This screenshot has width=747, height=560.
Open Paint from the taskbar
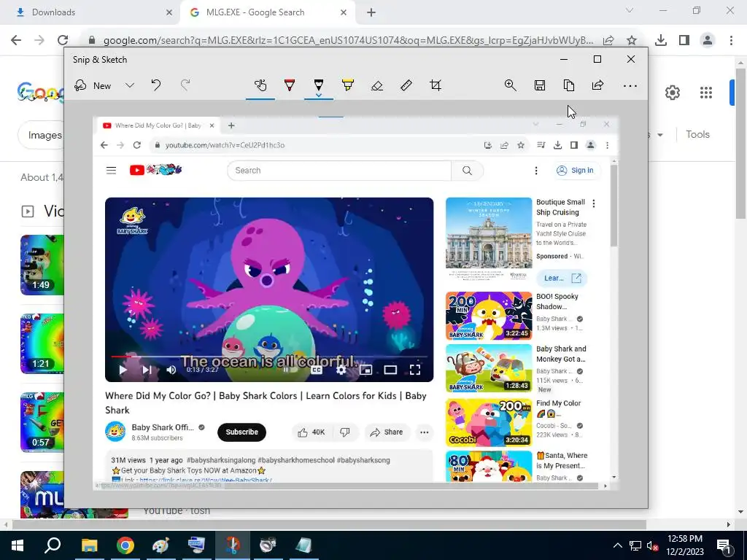(x=161, y=545)
